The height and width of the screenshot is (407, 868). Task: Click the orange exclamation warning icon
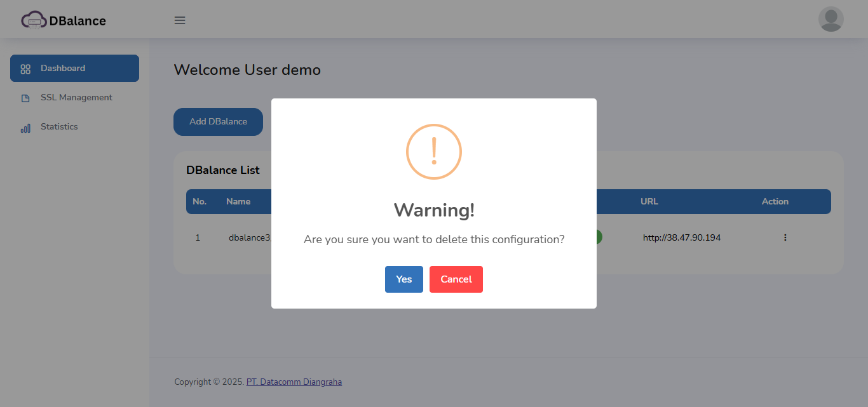pyautogui.click(x=434, y=152)
